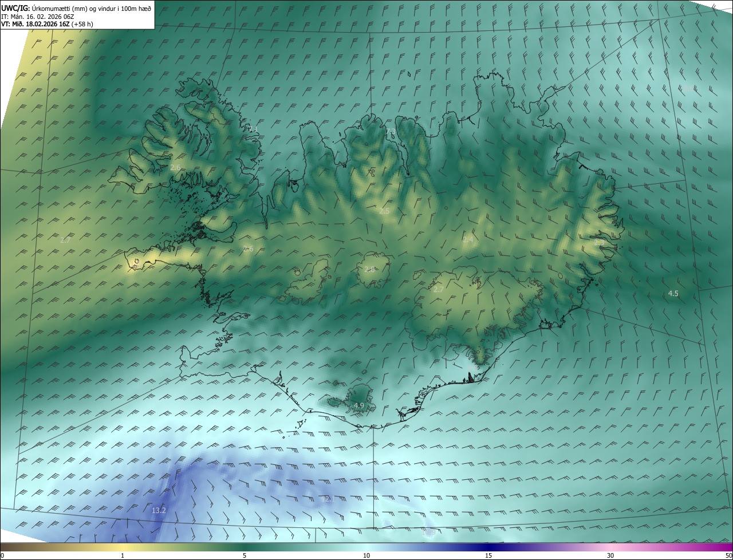Select the 'IT: Mán. 16. 02. 2026 06Z' line
The height and width of the screenshot is (560, 733).
[x=37, y=16]
